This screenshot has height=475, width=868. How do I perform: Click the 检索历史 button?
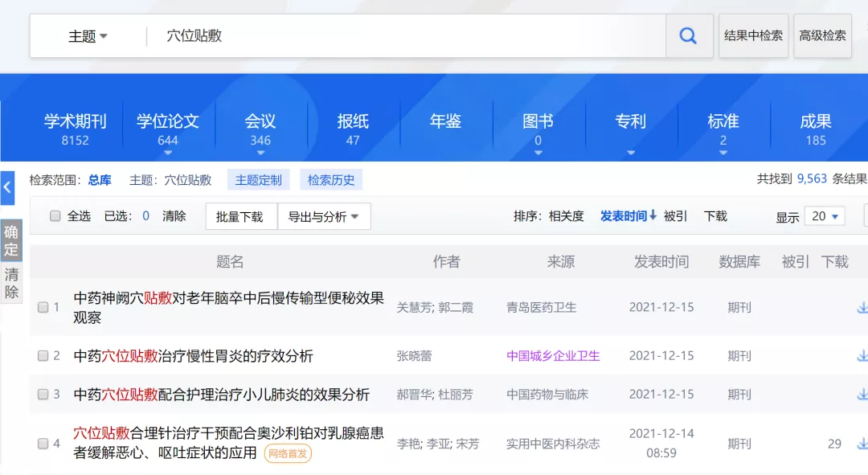click(331, 180)
